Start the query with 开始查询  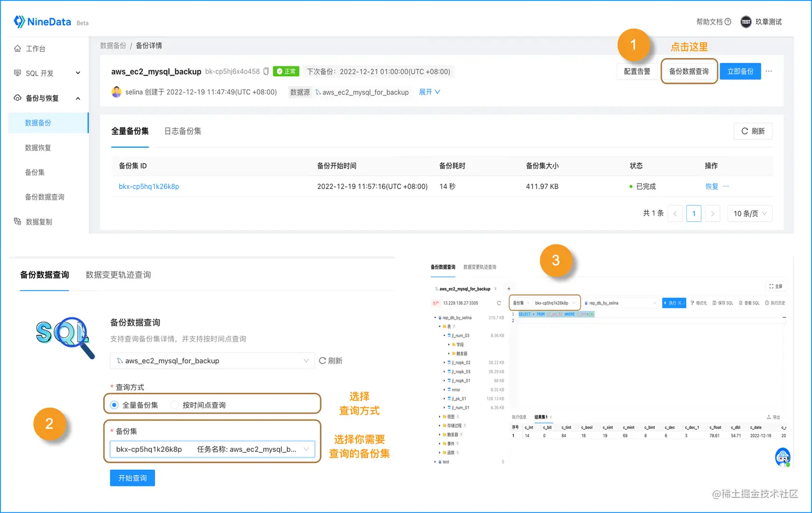(x=132, y=478)
